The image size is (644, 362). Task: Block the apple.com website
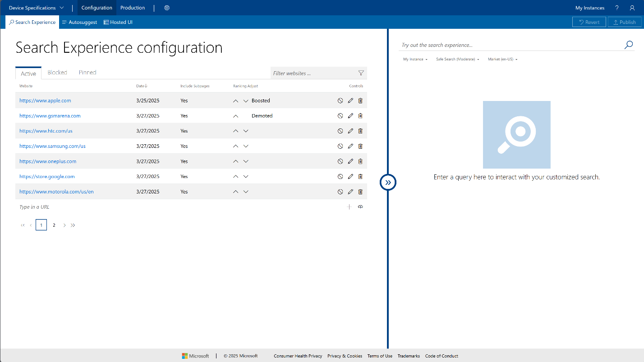(340, 101)
